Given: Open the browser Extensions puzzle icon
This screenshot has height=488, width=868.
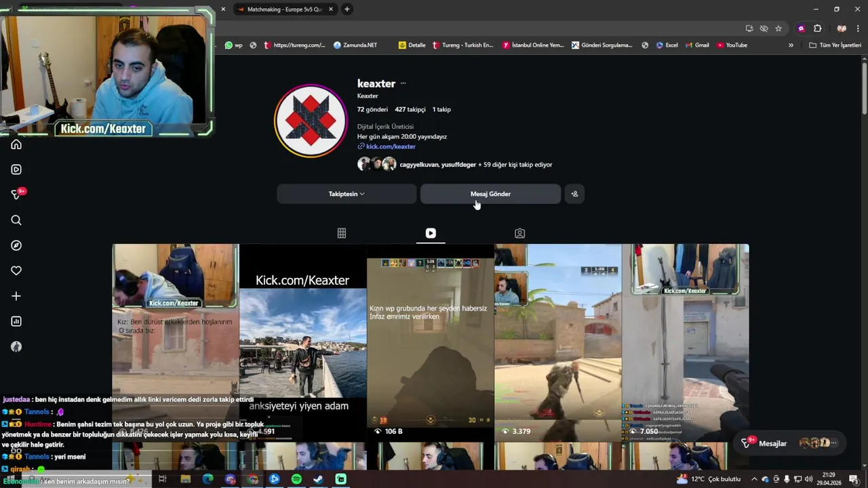Looking at the screenshot, I should point(817,28).
